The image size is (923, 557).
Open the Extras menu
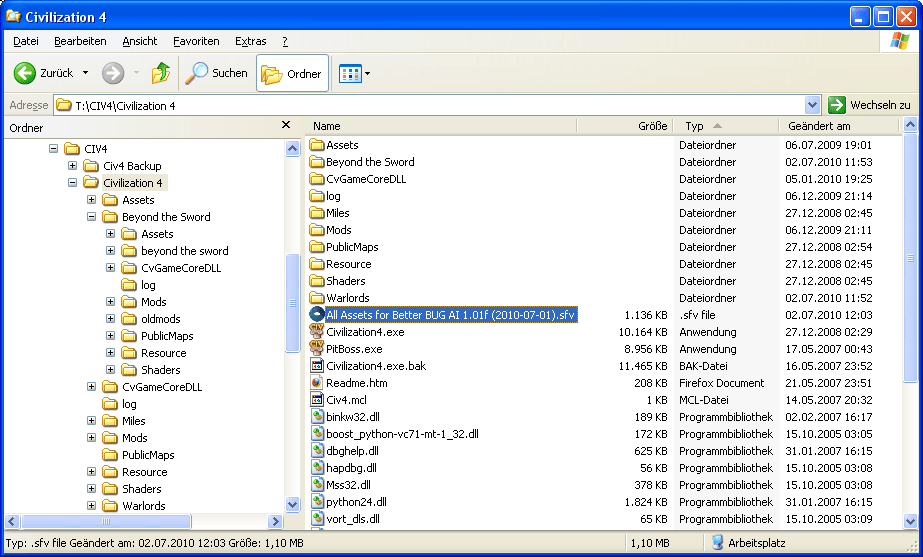(250, 41)
